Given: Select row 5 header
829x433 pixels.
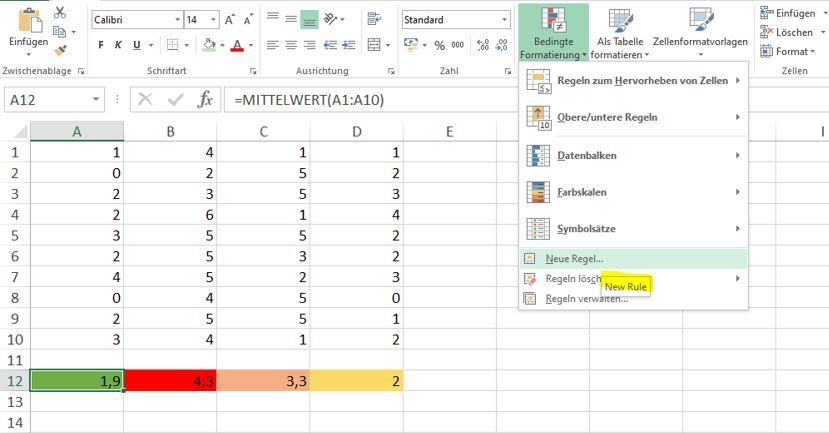Looking at the screenshot, I should pos(15,235).
